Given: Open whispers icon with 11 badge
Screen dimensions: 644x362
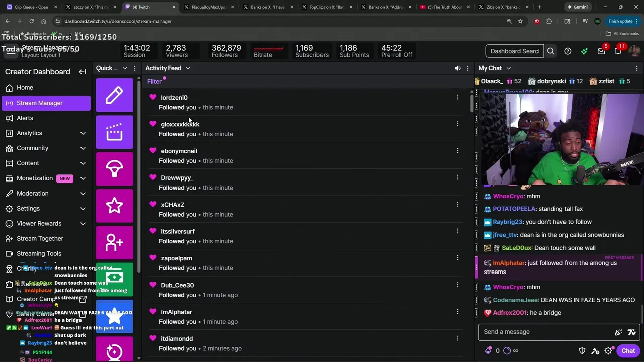Looking at the screenshot, I should (x=618, y=51).
